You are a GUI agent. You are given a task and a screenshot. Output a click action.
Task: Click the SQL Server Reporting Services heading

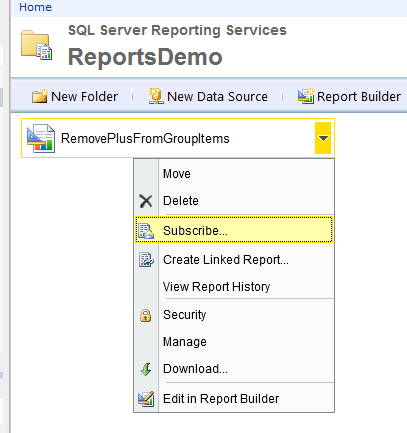click(177, 30)
